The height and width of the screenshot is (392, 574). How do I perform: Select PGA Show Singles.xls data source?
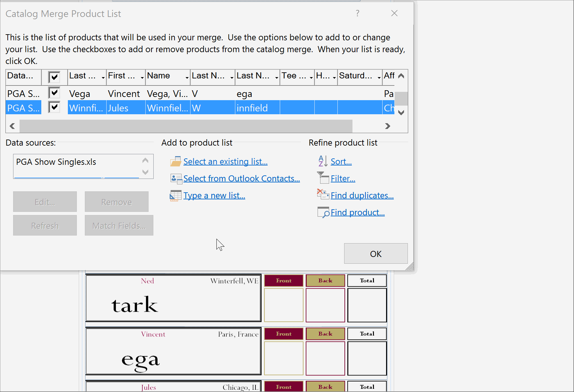[x=56, y=162]
